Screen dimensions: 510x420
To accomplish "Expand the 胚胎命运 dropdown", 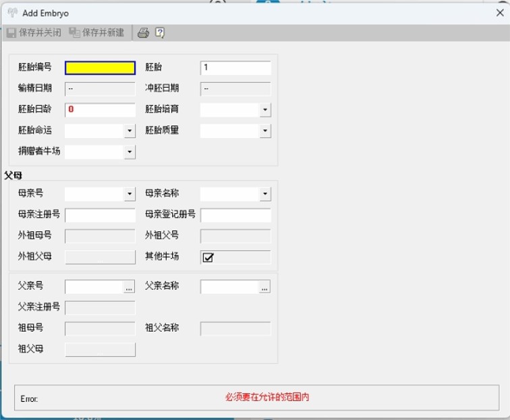I will (130, 131).
